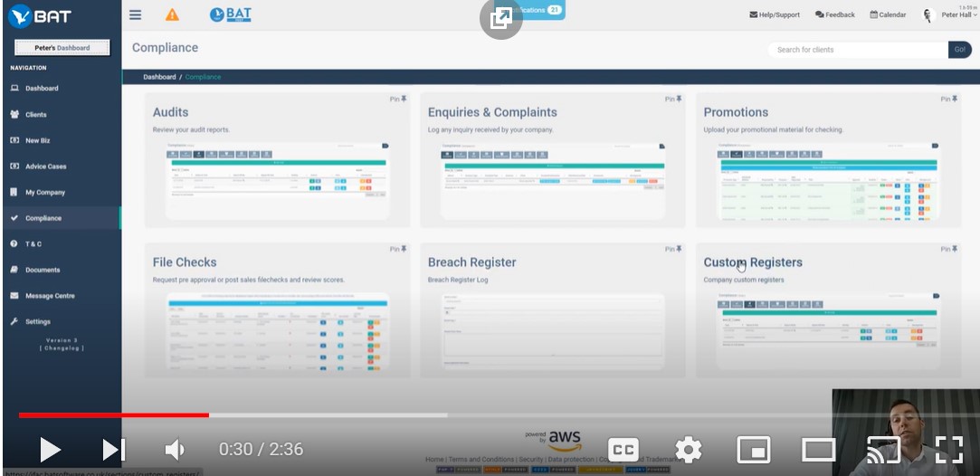The image size is (980, 476).
Task: Mute the video volume
Action: pos(175,449)
